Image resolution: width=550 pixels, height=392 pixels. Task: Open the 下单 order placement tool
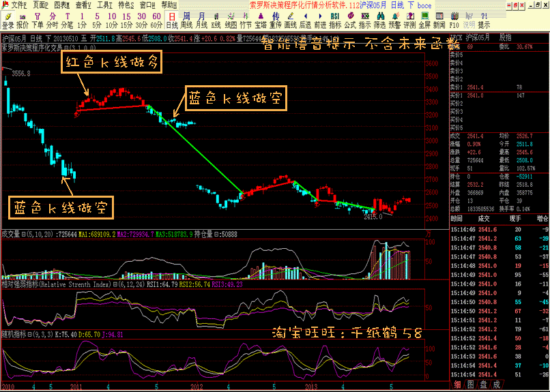pos(38,20)
